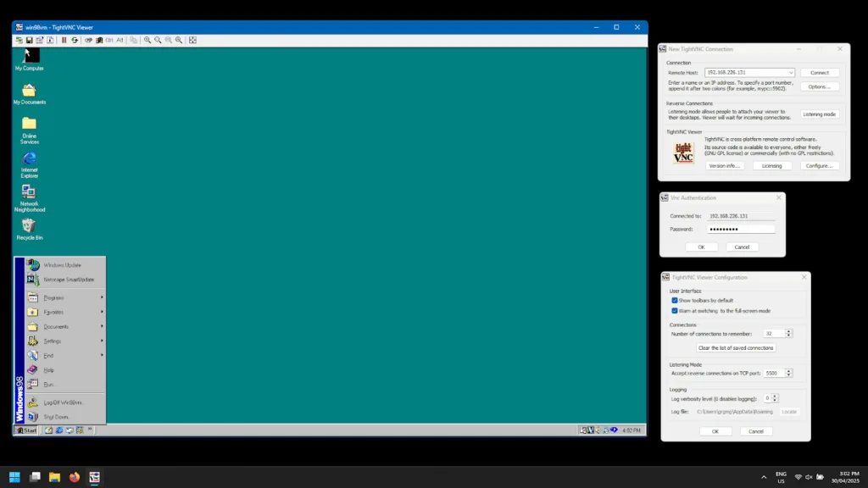This screenshot has width=868, height=488.
Task: Open the Remote Host dropdown list
Action: tap(791, 73)
